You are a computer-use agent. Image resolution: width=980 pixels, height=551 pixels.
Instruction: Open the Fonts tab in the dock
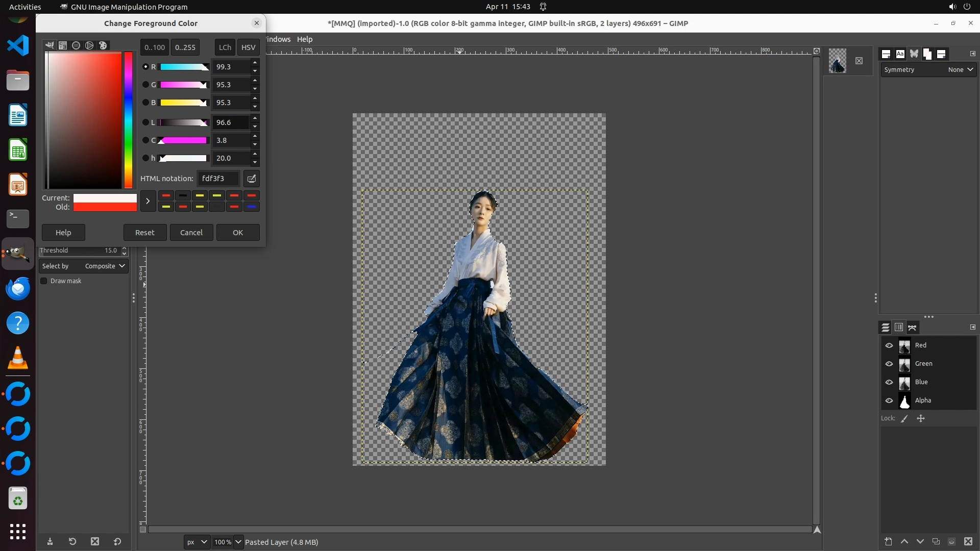[900, 54]
